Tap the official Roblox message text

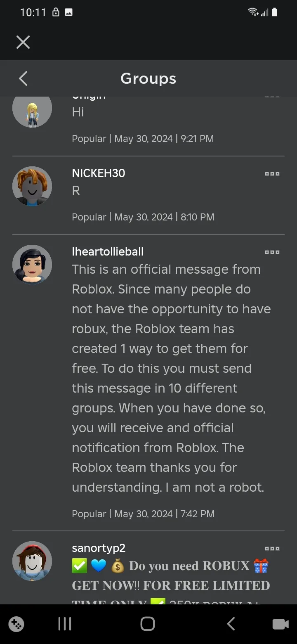click(x=169, y=378)
